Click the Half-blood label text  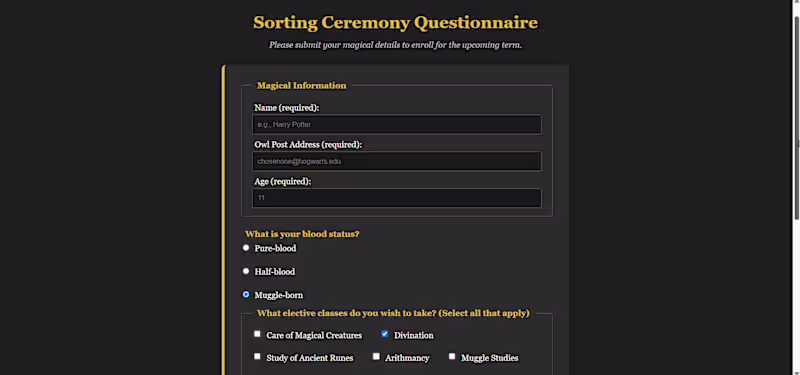(274, 272)
